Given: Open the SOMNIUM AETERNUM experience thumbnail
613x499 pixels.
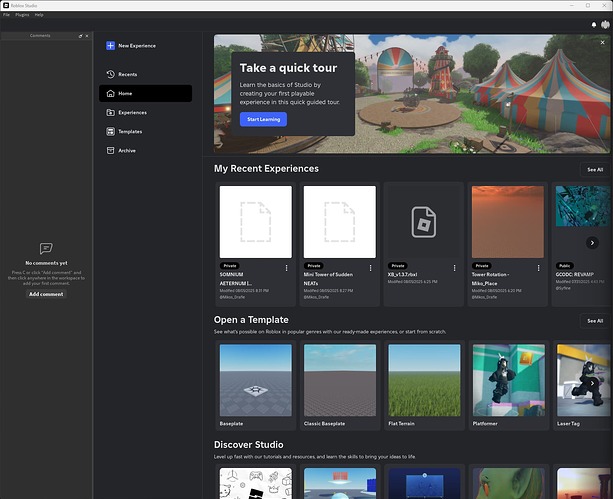Looking at the screenshot, I should [x=256, y=222].
